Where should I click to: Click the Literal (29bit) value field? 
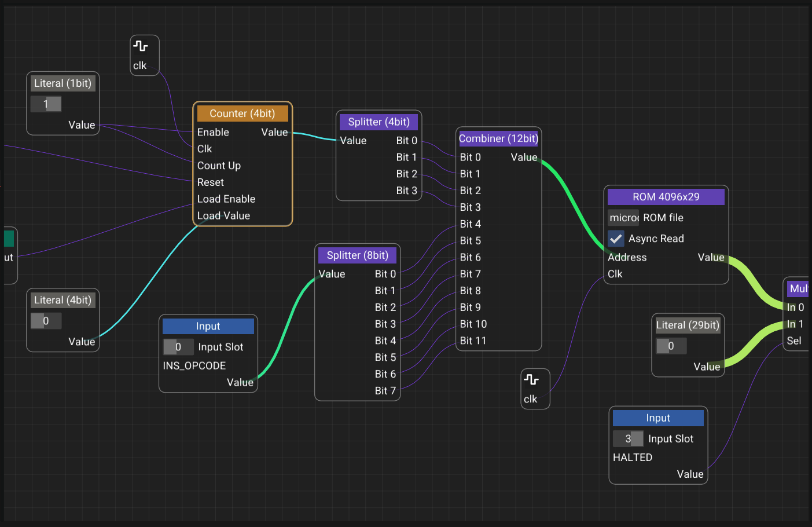tap(671, 346)
